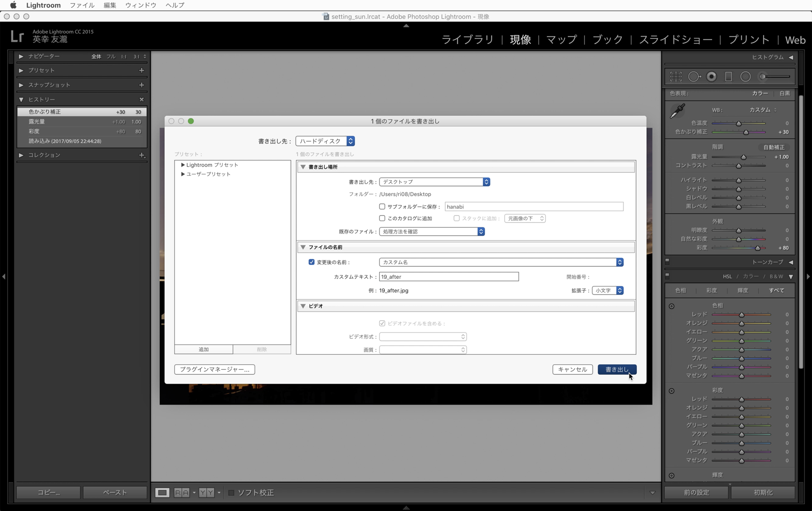Expand the ナビゲーター panel
This screenshot has height=511, width=812.
[x=21, y=56]
